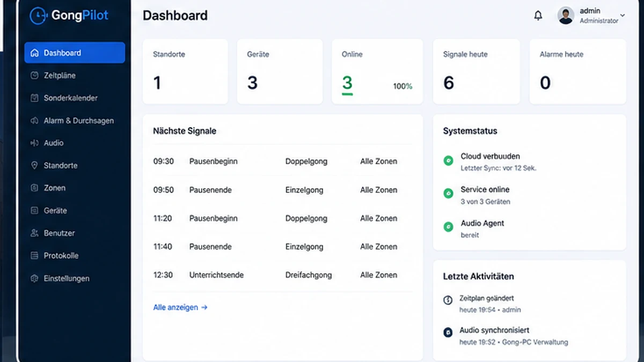This screenshot has width=644, height=362.
Task: Click the Zonen sidebar icon
Action: 35,188
